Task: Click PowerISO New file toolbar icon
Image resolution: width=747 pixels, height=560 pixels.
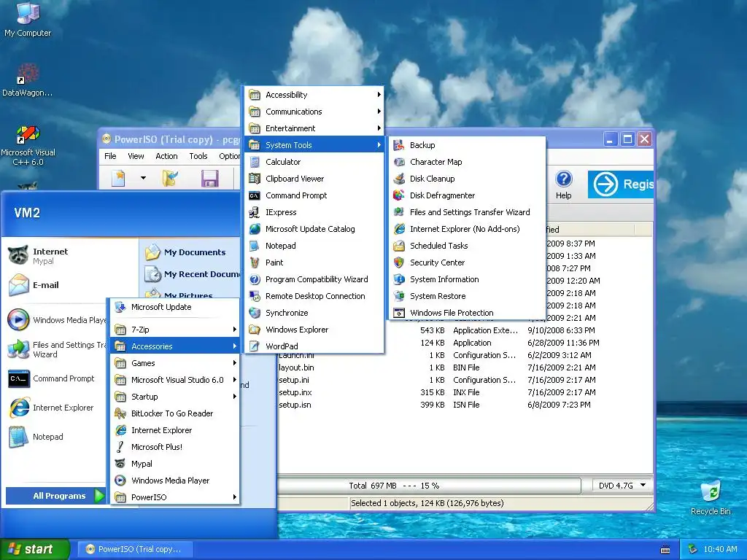Action: pos(118,178)
